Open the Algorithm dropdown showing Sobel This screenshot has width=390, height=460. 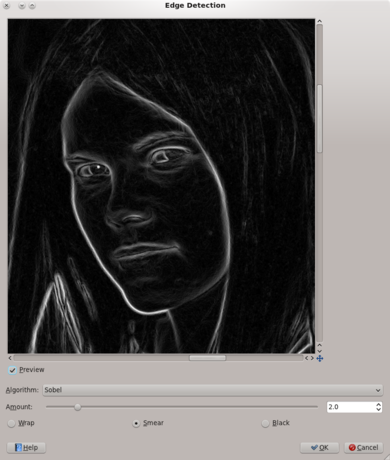(x=213, y=390)
